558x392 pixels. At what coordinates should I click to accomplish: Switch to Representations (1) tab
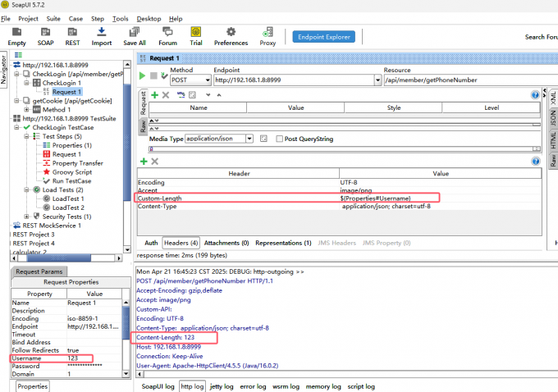pos(283,243)
